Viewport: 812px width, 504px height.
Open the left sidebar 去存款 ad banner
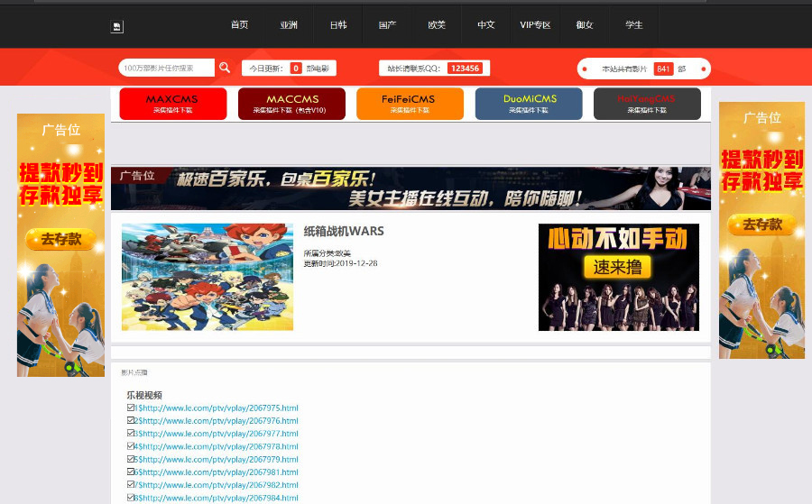point(60,245)
